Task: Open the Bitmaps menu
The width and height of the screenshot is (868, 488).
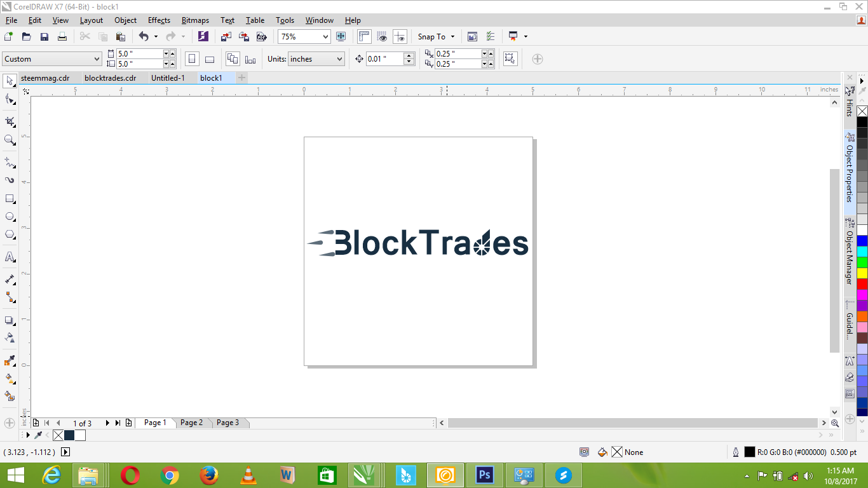Action: pos(195,20)
